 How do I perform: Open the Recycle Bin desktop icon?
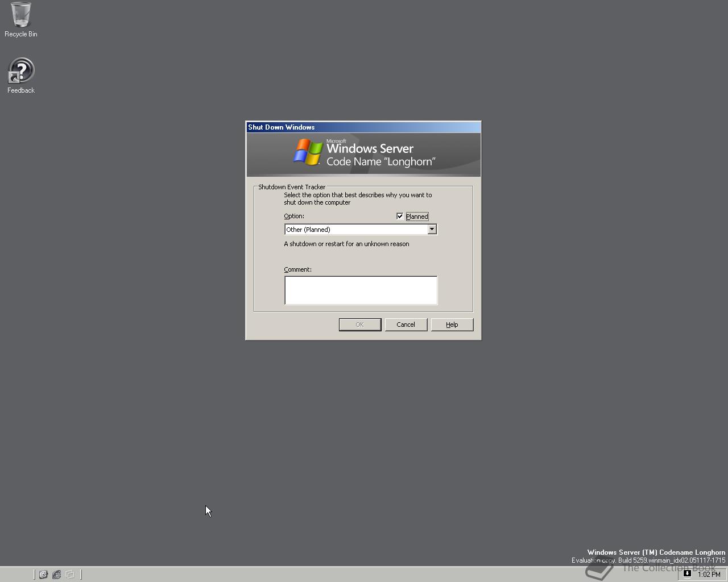click(x=21, y=19)
